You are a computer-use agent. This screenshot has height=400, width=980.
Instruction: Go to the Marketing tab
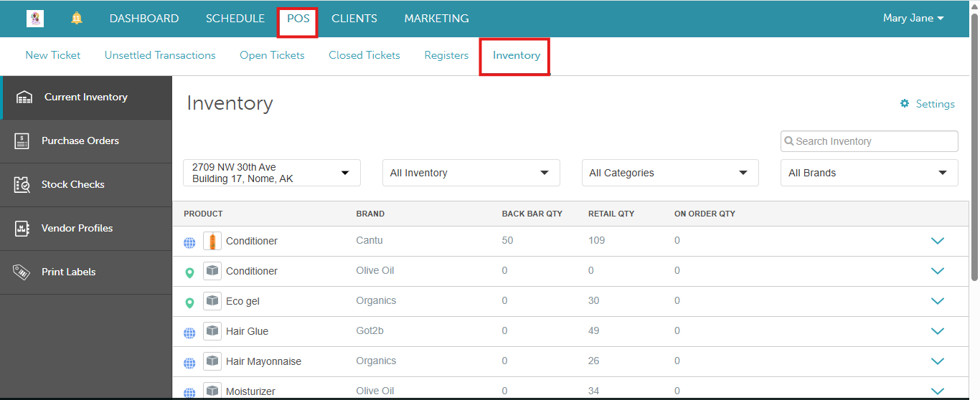point(436,19)
